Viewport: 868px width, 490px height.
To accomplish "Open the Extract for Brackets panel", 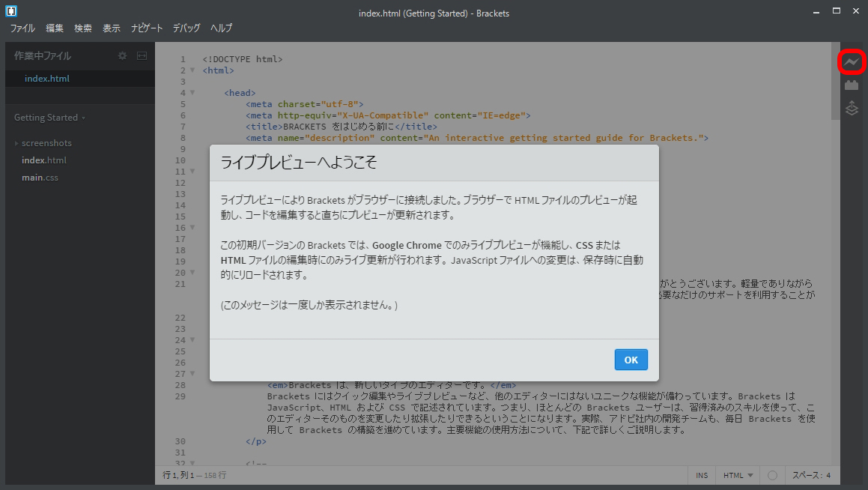I will point(852,109).
